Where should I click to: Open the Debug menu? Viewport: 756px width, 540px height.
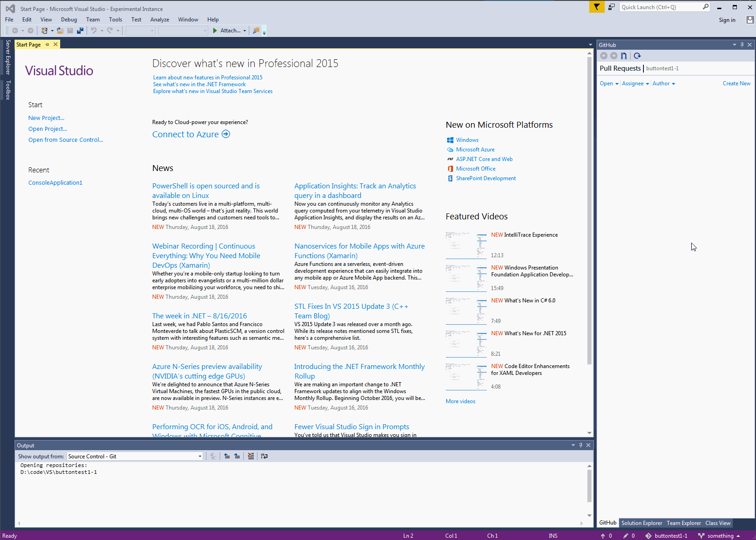[x=69, y=20]
